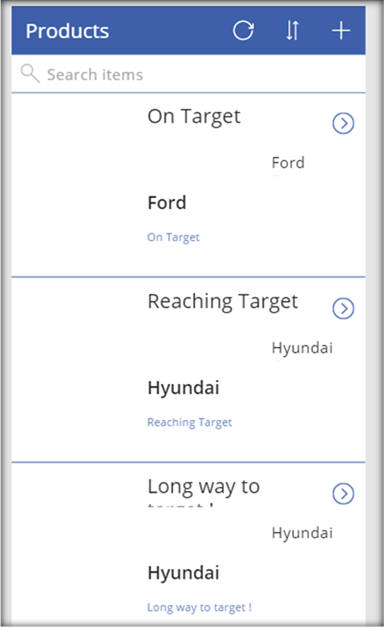The width and height of the screenshot is (384, 627).
Task: Open details arrow for On Target item
Action: (x=343, y=123)
